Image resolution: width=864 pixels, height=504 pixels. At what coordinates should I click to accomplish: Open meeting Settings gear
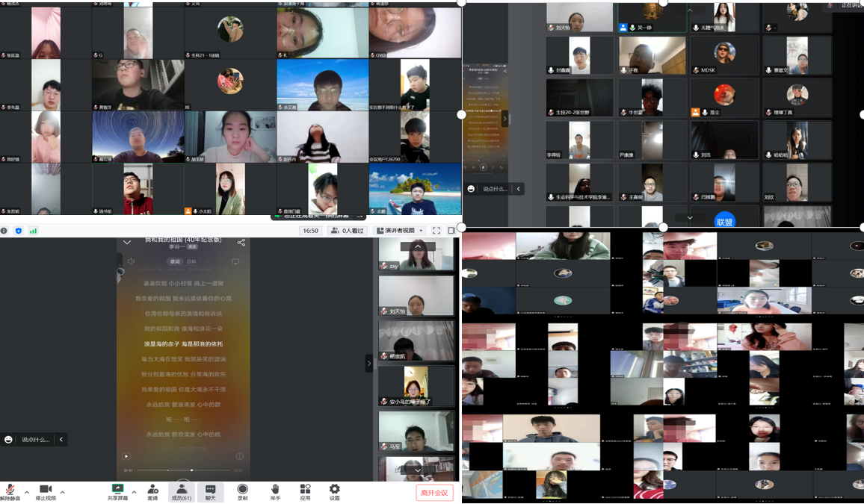(x=334, y=491)
